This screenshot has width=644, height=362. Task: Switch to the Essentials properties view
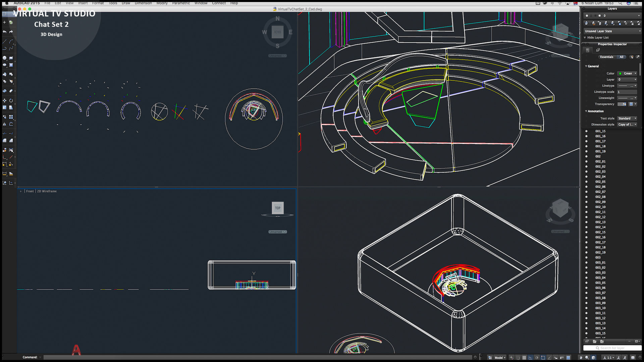(x=606, y=57)
